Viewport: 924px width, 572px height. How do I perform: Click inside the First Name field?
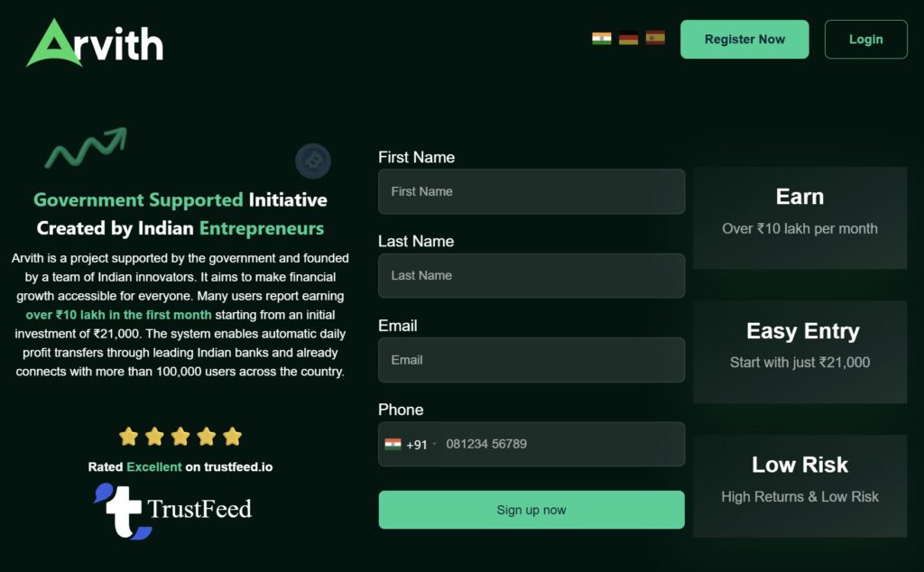point(531,191)
